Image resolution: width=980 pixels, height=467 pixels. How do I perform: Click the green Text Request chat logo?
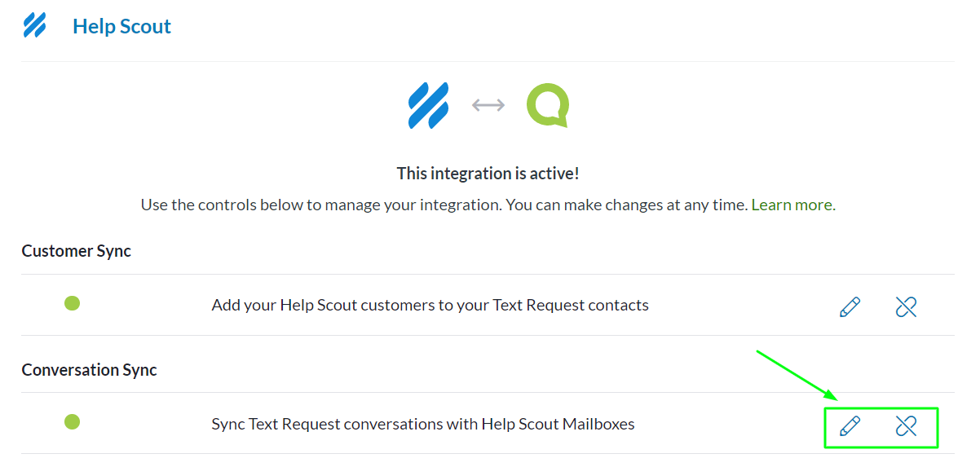tap(547, 106)
